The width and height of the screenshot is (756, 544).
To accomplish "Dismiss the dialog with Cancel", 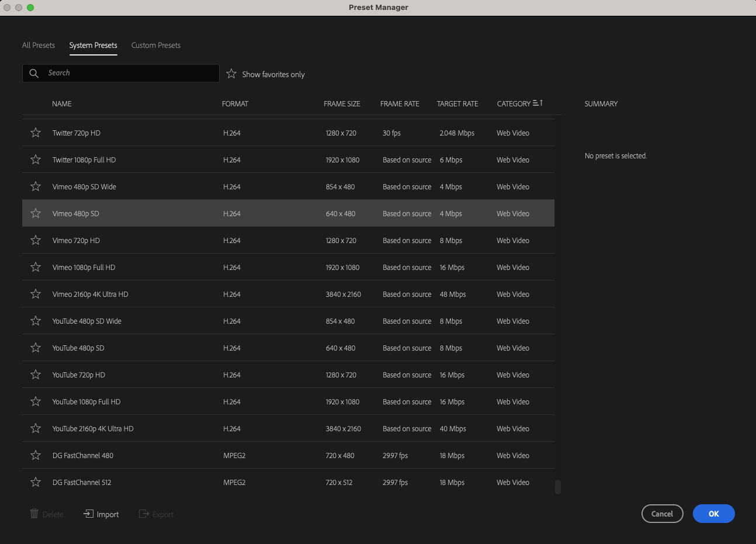I will 662,514.
